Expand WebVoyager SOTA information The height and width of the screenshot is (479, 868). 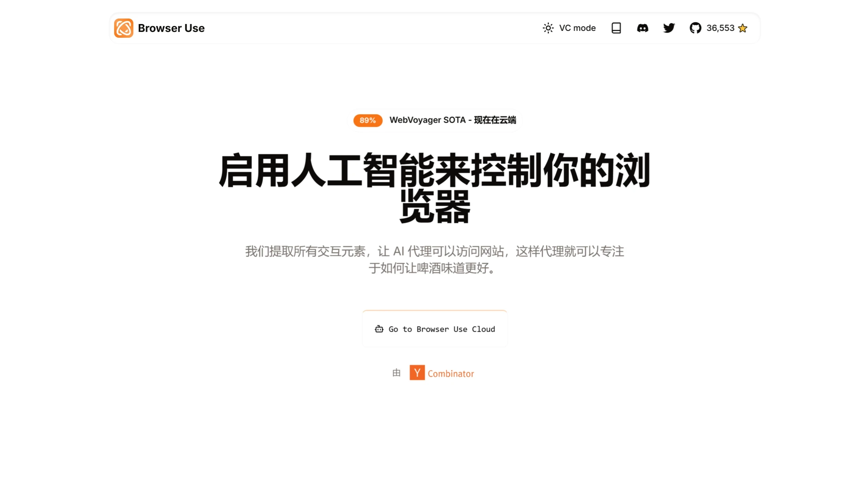[x=434, y=120]
